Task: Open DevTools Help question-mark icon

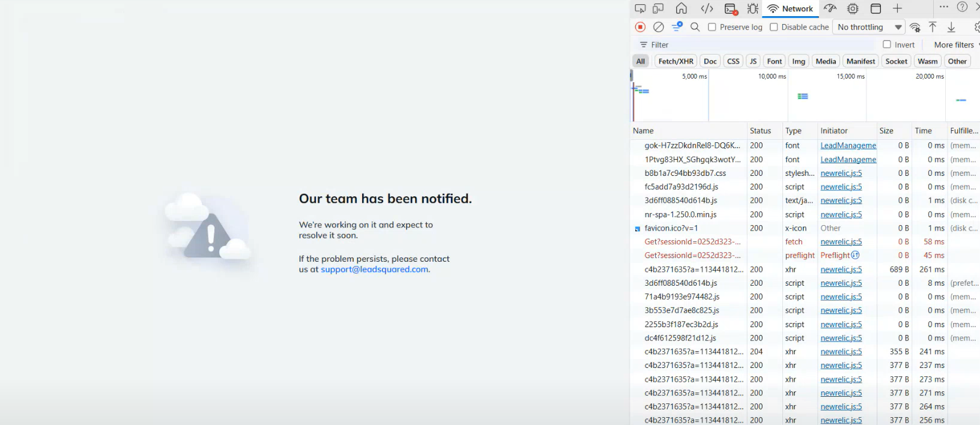Action: (x=962, y=7)
